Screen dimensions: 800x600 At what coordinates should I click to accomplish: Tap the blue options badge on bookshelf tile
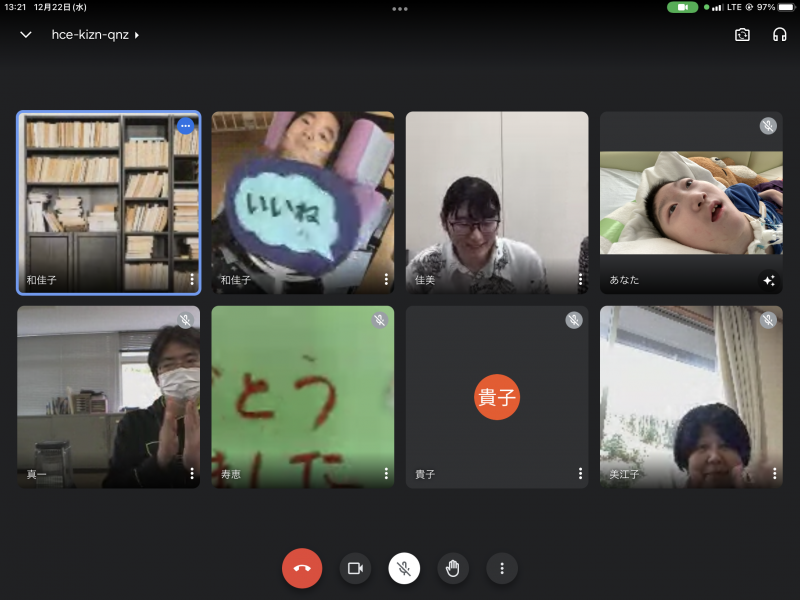tap(185, 126)
